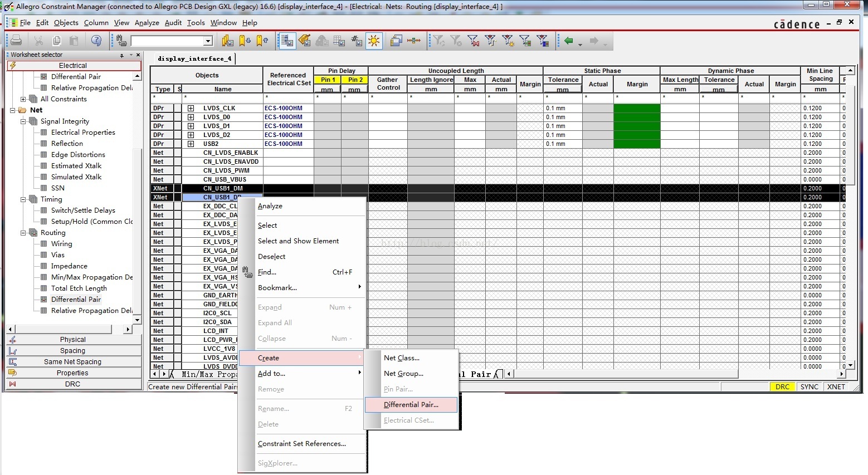This screenshot has width=868, height=475.
Task: Collapse the Routing tree node
Action: point(23,233)
